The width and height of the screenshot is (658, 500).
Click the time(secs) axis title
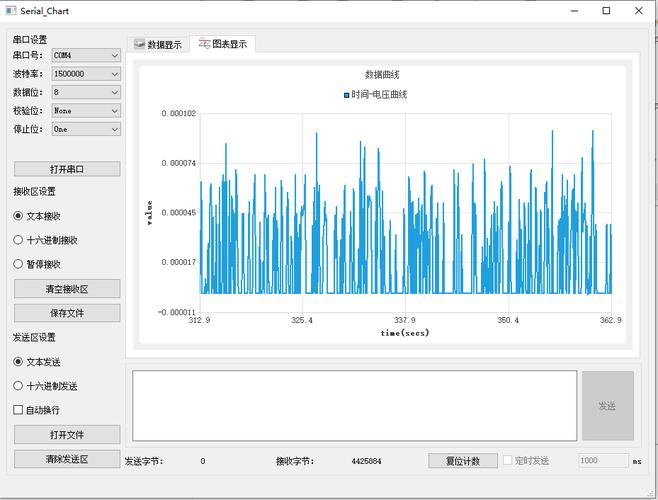tap(405, 333)
